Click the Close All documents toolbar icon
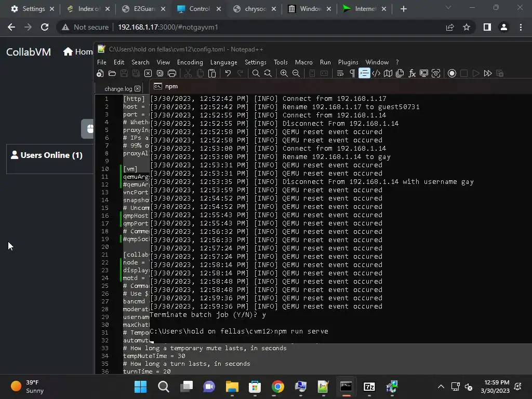532x399 pixels. tap(160, 73)
